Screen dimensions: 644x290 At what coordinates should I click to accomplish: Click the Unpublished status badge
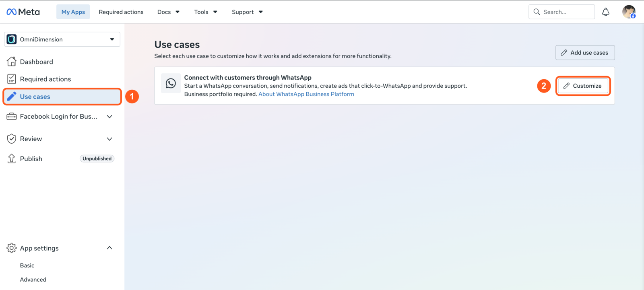point(97,158)
